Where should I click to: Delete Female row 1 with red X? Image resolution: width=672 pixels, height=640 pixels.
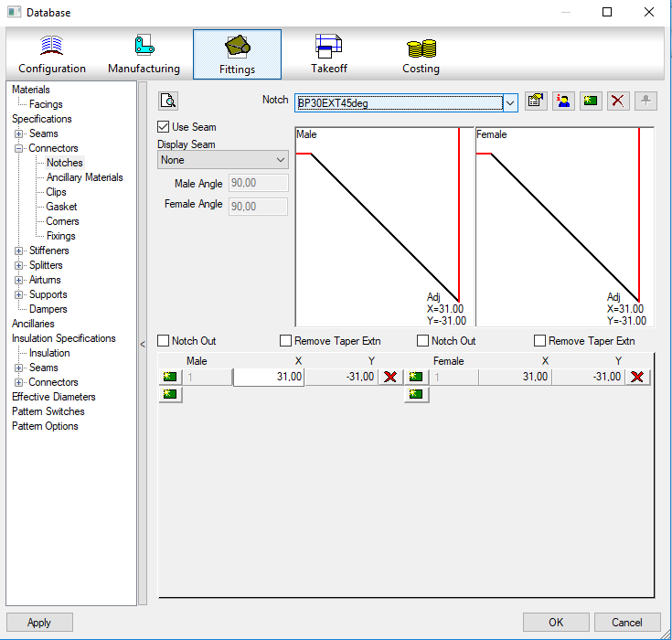click(x=637, y=378)
